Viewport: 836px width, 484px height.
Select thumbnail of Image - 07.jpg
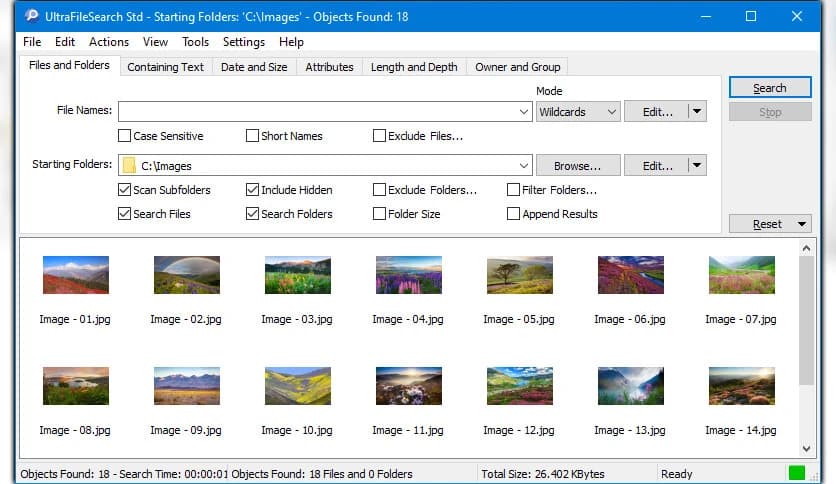point(742,275)
